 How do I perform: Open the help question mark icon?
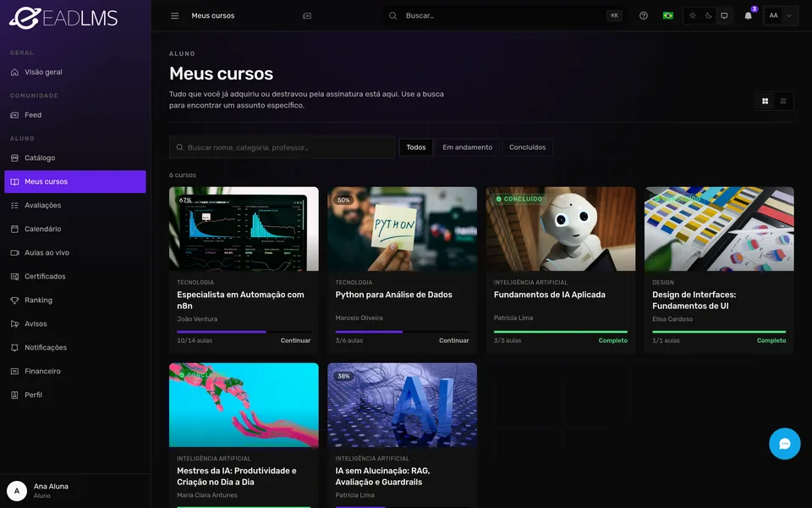[x=643, y=15]
